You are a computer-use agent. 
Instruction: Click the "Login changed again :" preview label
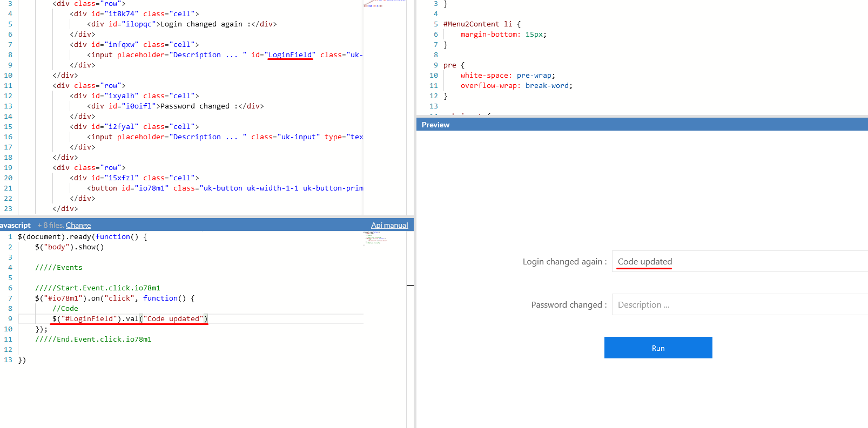(x=564, y=262)
